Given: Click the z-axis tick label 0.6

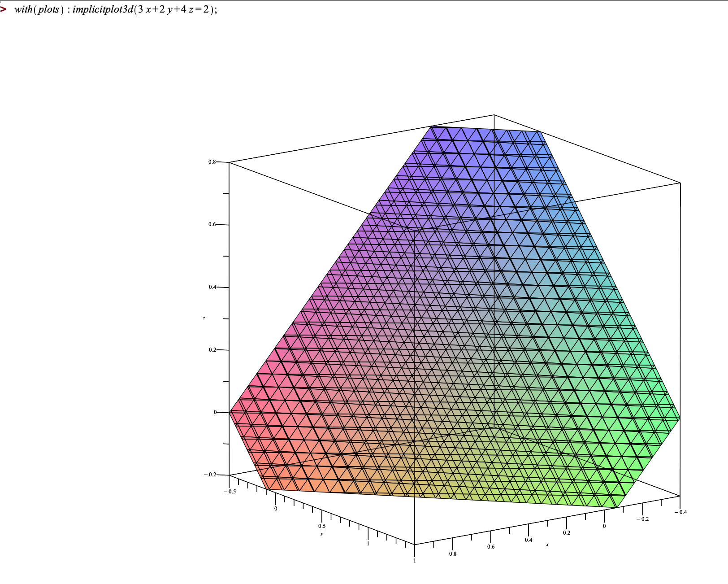Looking at the screenshot, I should (212, 224).
